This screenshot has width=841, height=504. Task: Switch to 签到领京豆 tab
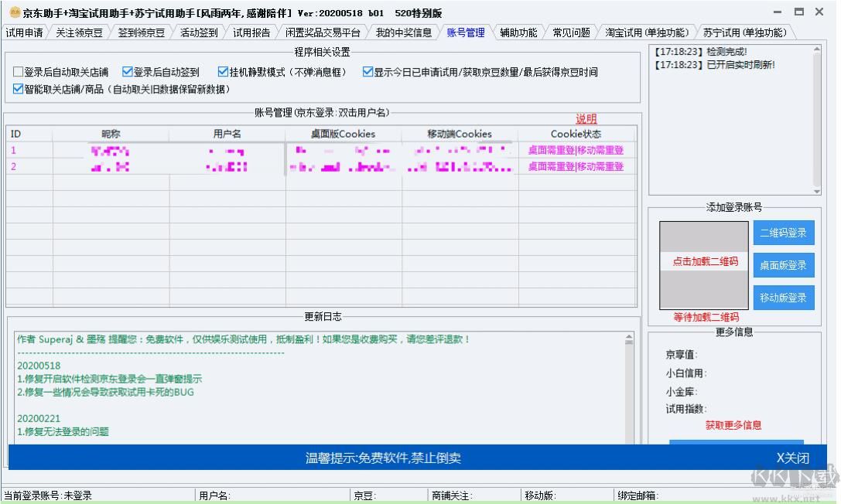pos(138,32)
